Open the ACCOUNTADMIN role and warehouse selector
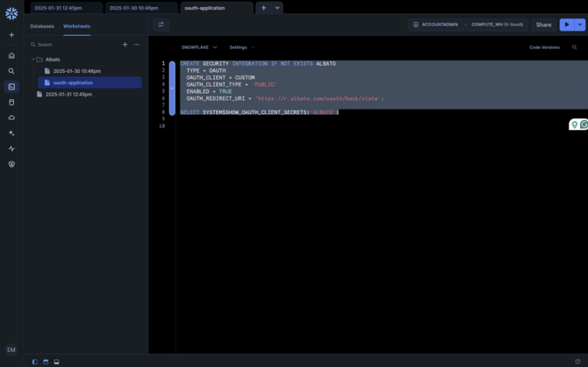Image resolution: width=588 pixels, height=367 pixels. tap(468, 25)
